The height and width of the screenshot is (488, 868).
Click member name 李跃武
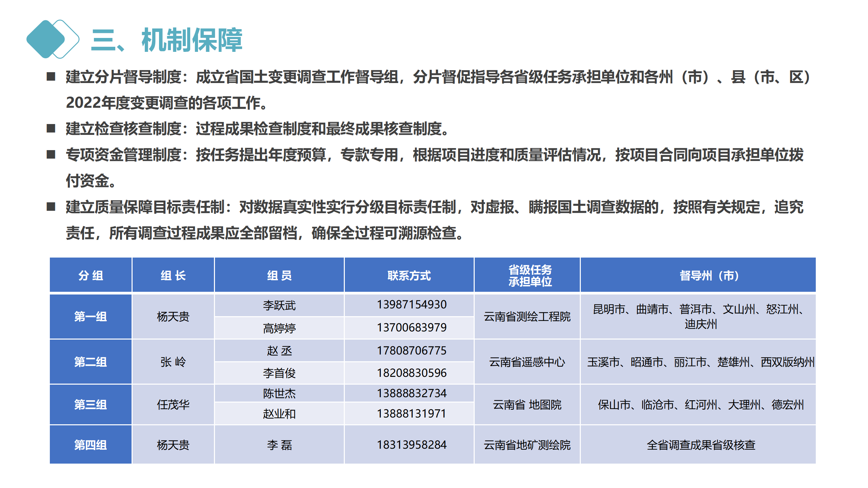tap(279, 305)
